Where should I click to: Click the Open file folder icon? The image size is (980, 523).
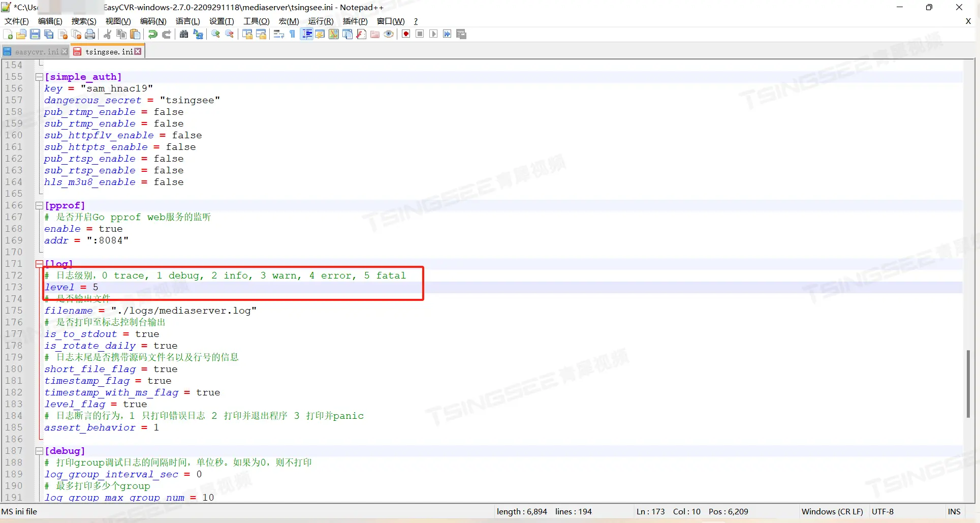pyautogui.click(x=21, y=34)
